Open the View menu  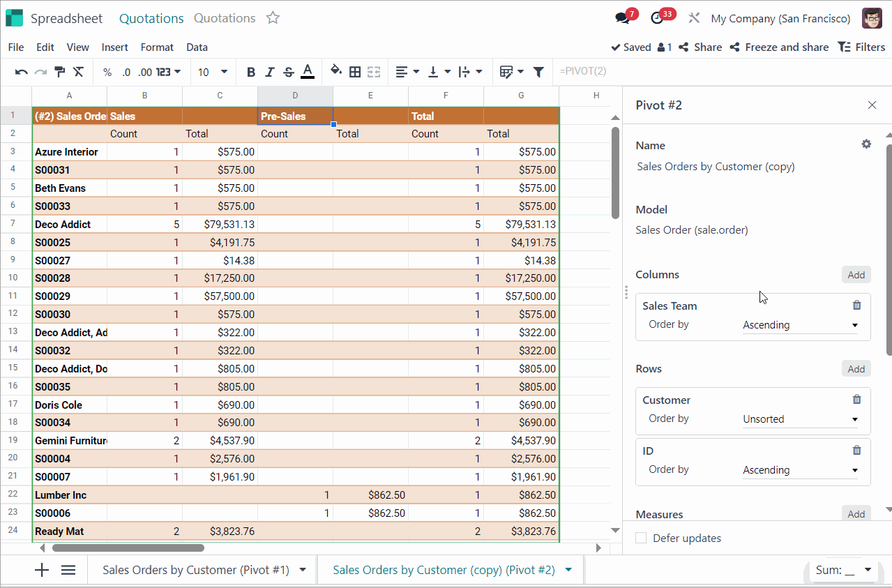tap(77, 47)
